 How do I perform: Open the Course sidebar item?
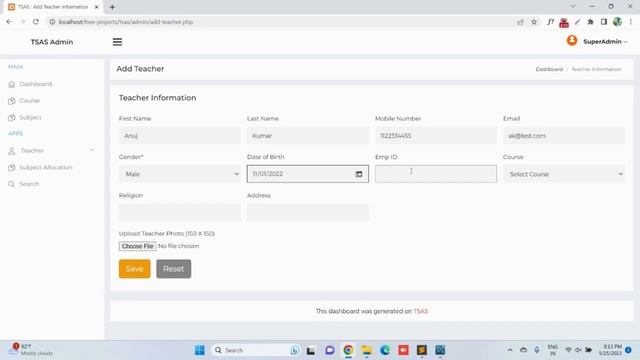[x=29, y=101]
